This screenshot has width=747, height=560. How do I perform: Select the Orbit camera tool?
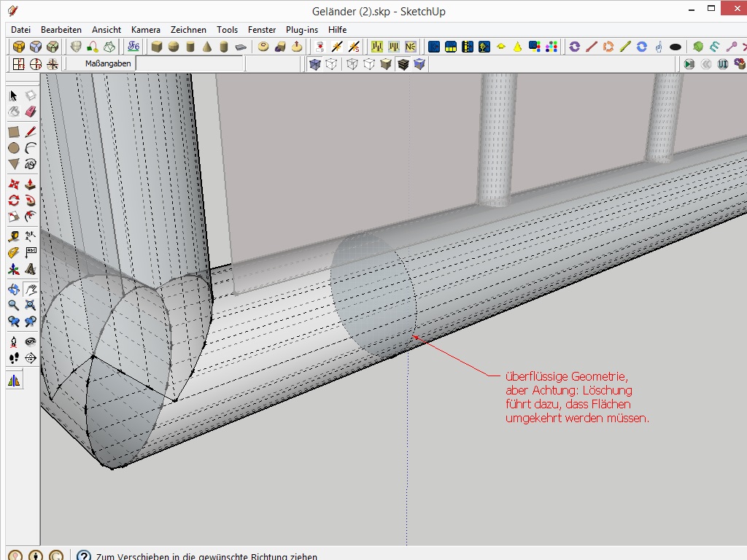13,289
